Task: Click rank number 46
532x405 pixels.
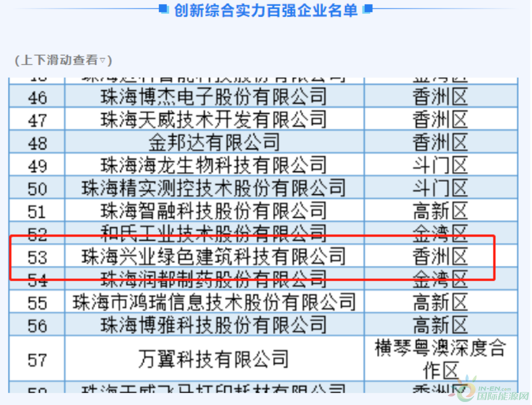Action: (x=37, y=97)
